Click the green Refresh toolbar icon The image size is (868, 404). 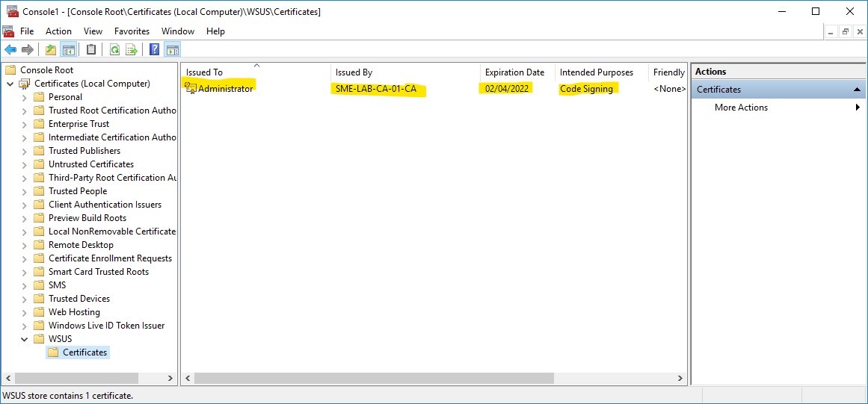pyautogui.click(x=114, y=50)
